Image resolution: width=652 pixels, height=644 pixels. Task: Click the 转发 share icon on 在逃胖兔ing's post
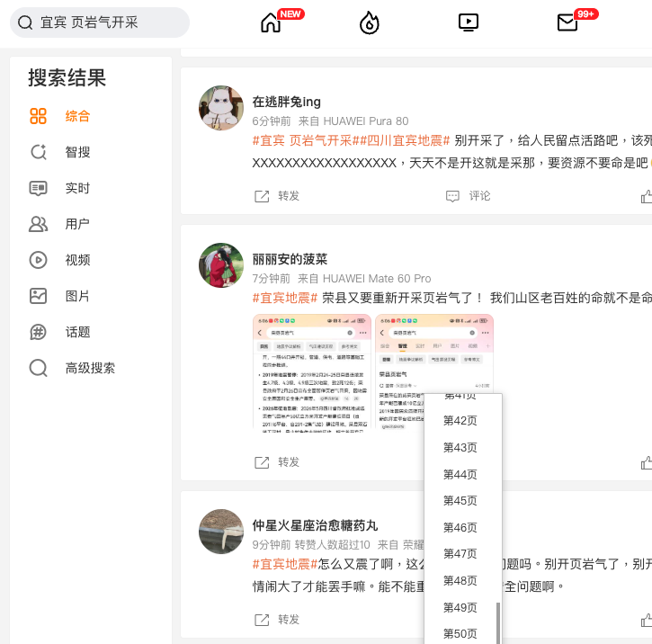(x=262, y=196)
